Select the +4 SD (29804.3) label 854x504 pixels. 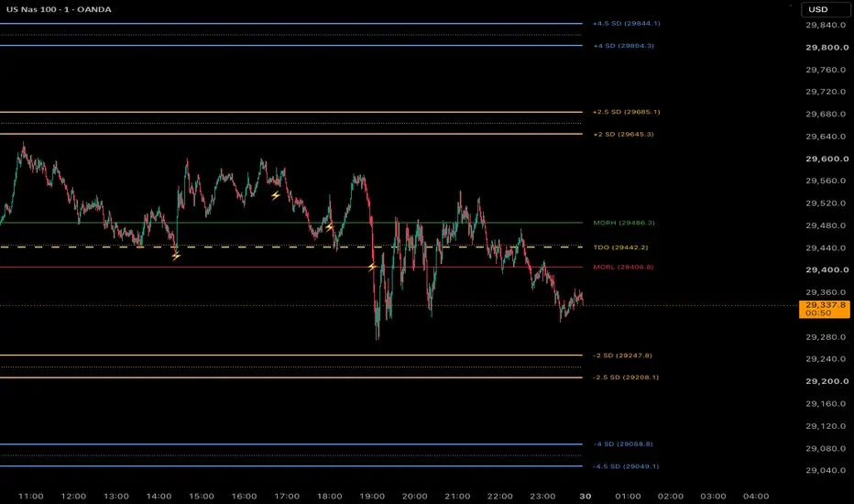(x=624, y=46)
